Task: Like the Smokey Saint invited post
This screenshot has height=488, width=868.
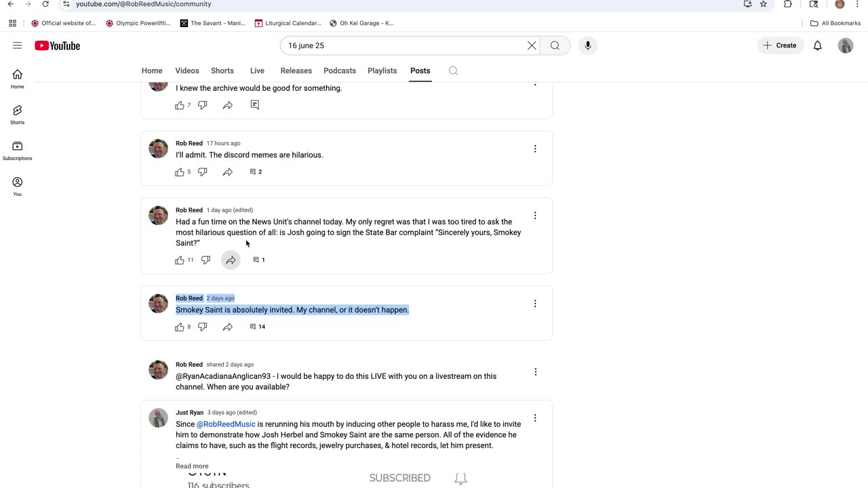Action: click(x=180, y=327)
